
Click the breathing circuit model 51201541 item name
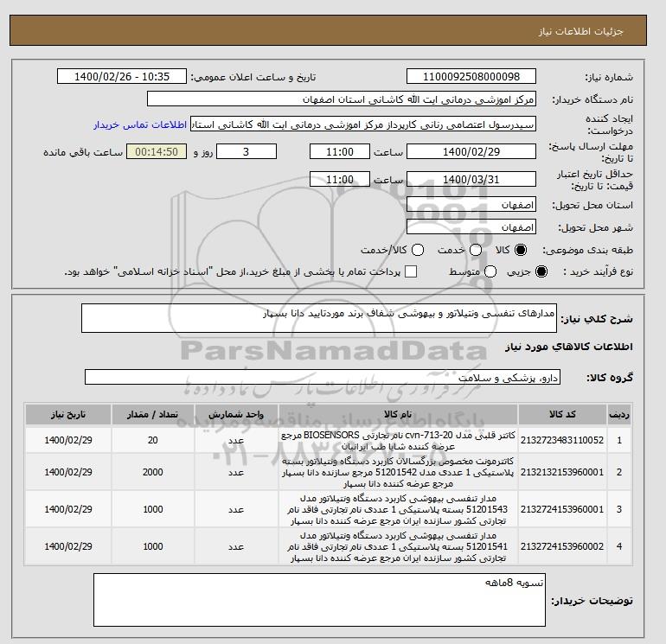click(398, 547)
